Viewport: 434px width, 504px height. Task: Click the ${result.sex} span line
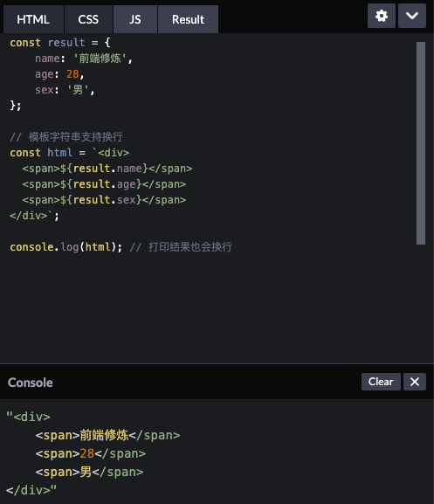(104, 200)
